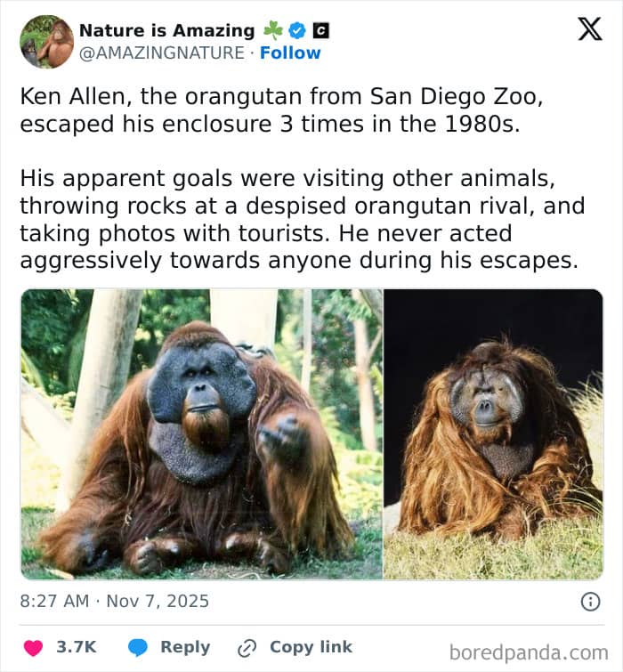The height and width of the screenshot is (672, 623).
Task: Click the 3.7K likes count
Action: coord(77,647)
